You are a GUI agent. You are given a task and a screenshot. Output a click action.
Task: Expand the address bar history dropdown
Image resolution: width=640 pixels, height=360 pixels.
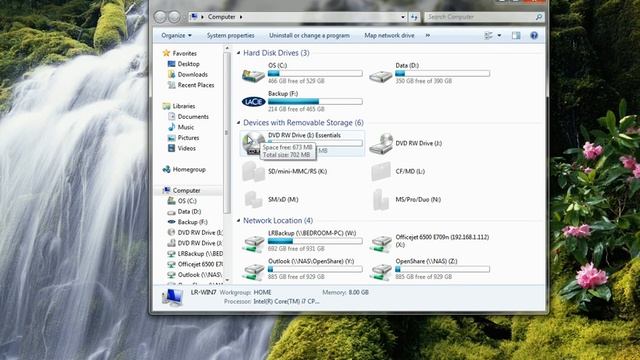click(403, 17)
